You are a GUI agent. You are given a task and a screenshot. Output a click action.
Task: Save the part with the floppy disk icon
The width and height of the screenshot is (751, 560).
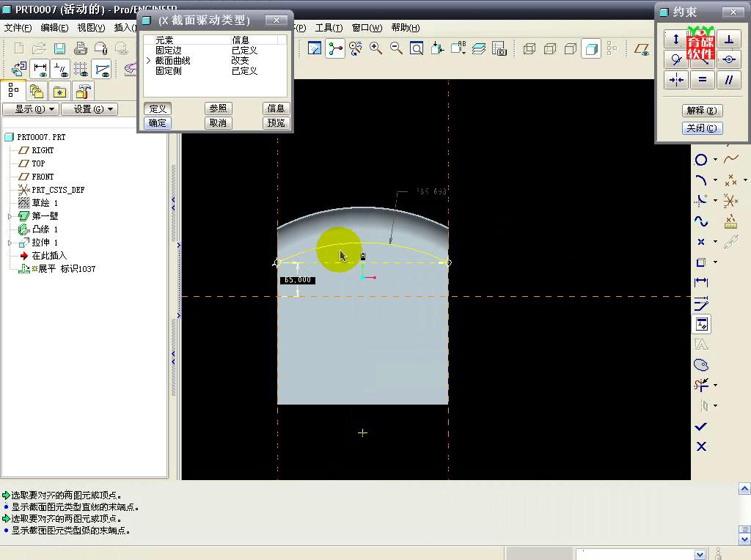60,48
